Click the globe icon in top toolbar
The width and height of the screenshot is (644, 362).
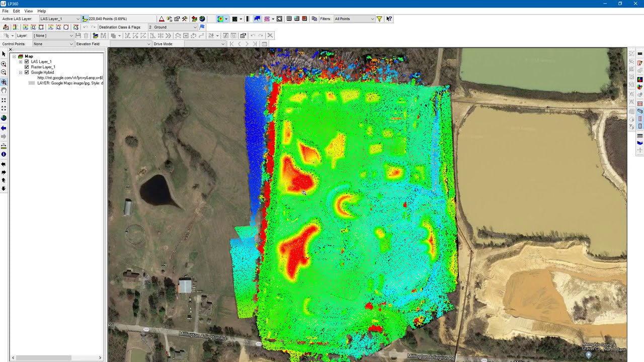[202, 19]
